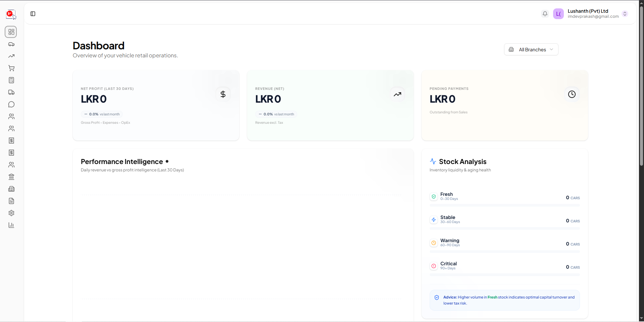The height and width of the screenshot is (322, 644).
Task: Click the Net Profit dollar sign button
Action: point(223,94)
